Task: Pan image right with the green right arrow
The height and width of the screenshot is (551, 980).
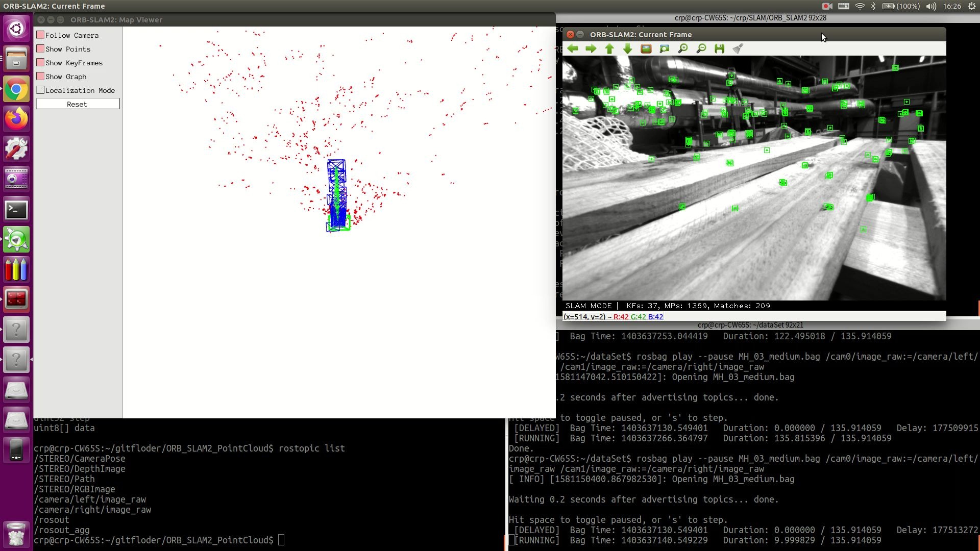Action: [591, 48]
